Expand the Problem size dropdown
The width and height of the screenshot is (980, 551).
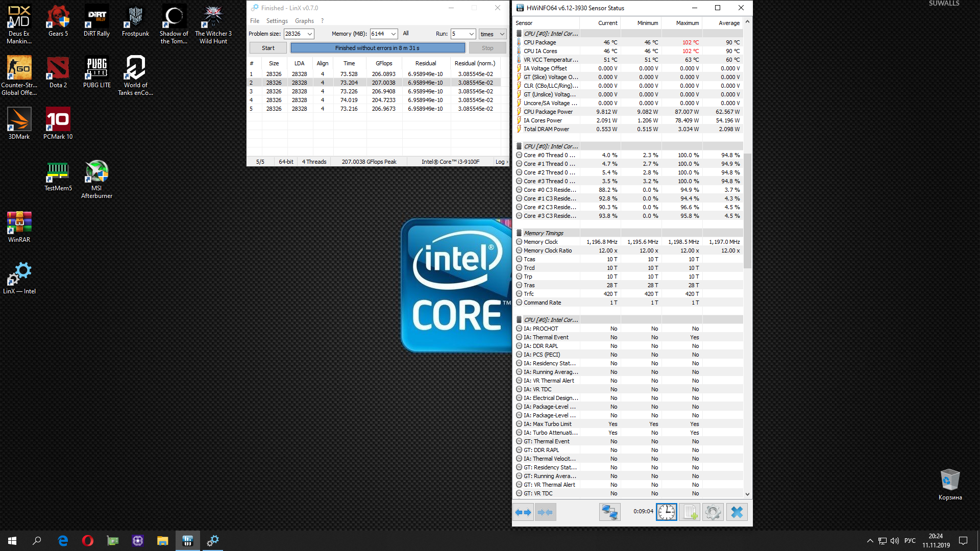click(309, 34)
